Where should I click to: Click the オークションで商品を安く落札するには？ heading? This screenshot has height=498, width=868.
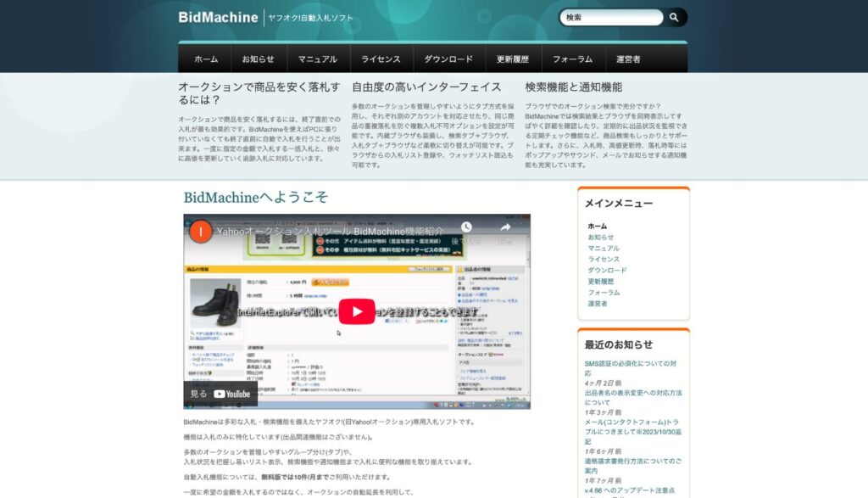pos(259,93)
